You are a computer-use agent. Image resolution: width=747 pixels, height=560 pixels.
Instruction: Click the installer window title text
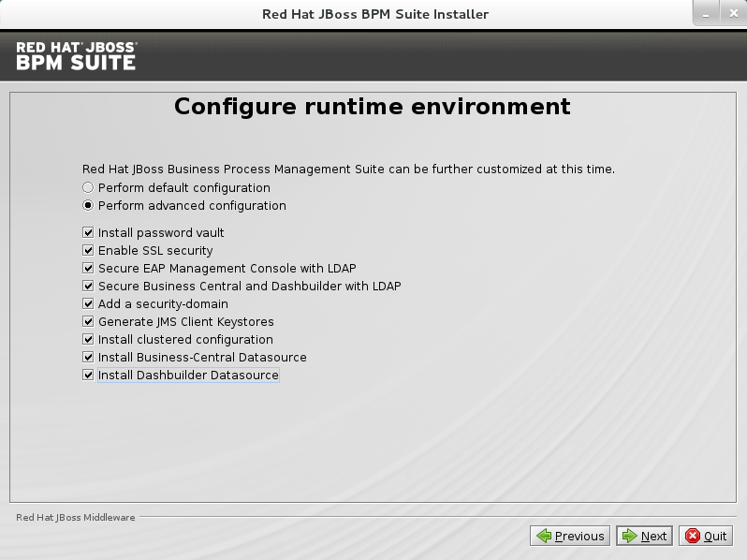pos(375,14)
